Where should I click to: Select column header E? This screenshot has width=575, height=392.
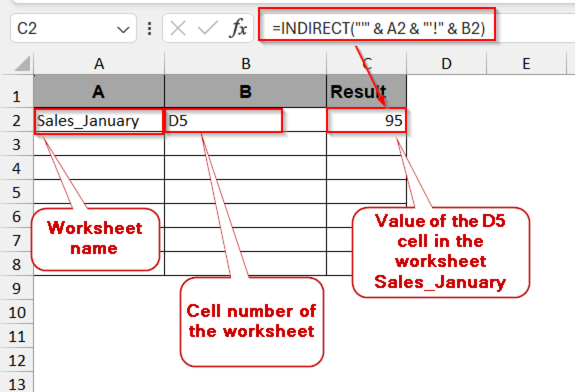pyautogui.click(x=526, y=64)
